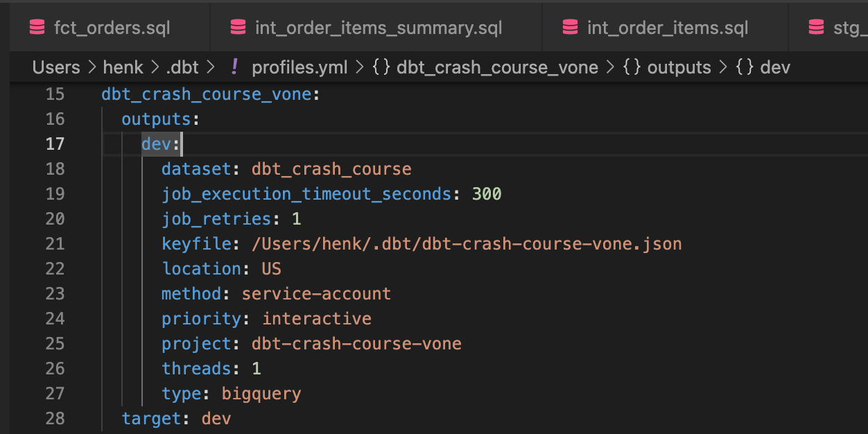Screen dimensions: 868x434
Task: Click the method key on line 23
Action: click(191, 293)
